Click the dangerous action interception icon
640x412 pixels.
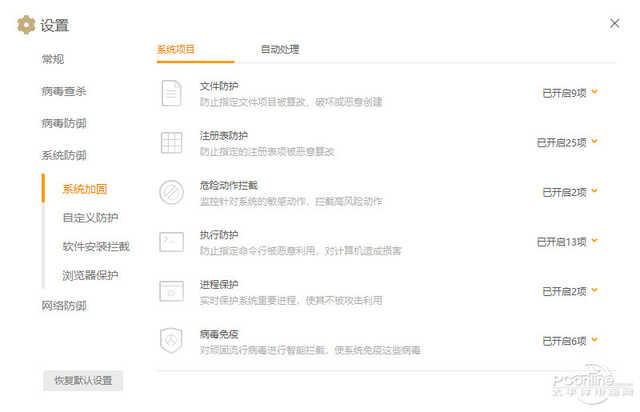tap(171, 192)
